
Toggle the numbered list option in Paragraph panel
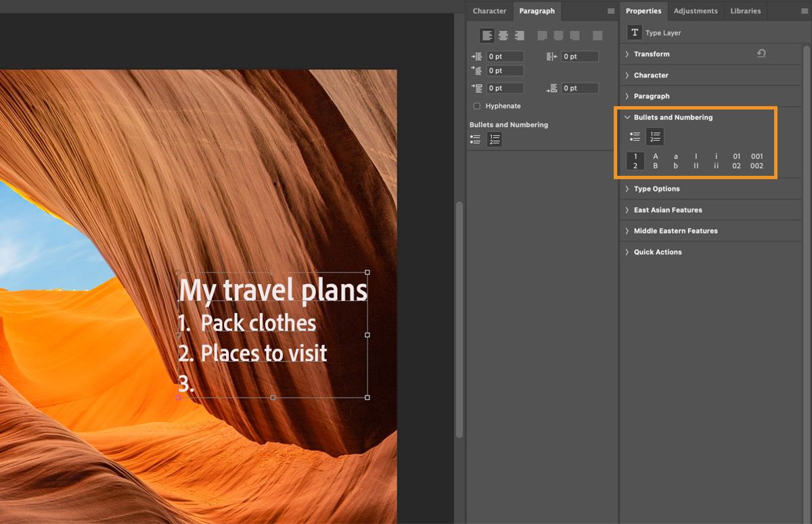[494, 139]
